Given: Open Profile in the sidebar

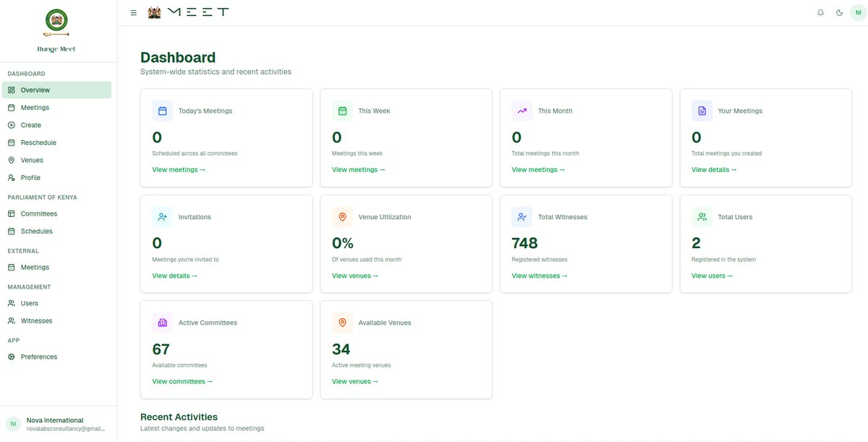Looking at the screenshot, I should (56, 178).
